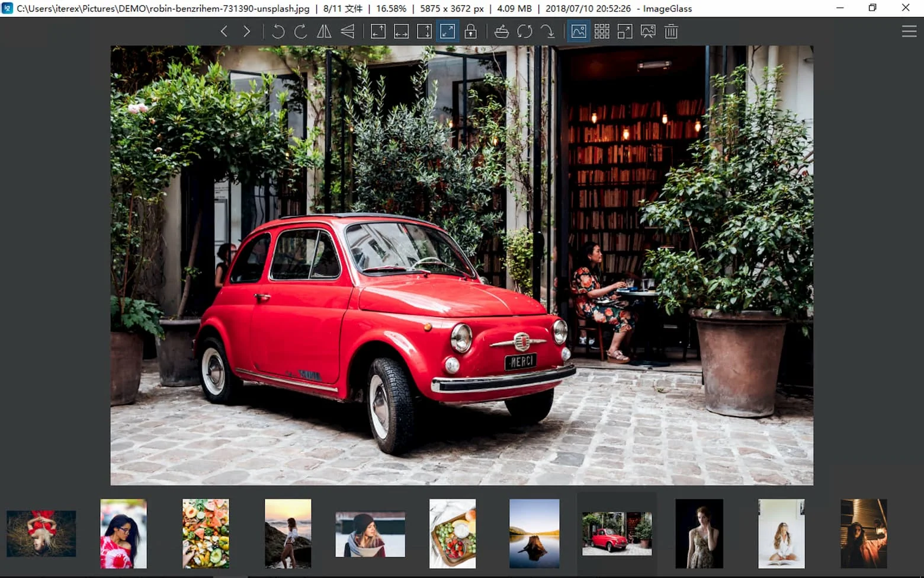The image size is (924, 578).
Task: Select the sunset beach thumbnail
Action: point(288,534)
